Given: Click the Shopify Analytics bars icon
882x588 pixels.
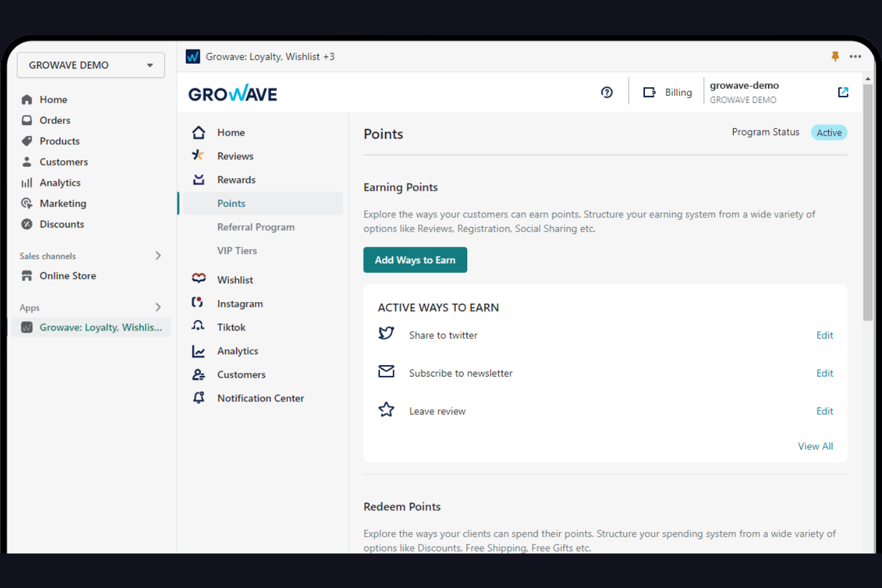Looking at the screenshot, I should tap(27, 183).
